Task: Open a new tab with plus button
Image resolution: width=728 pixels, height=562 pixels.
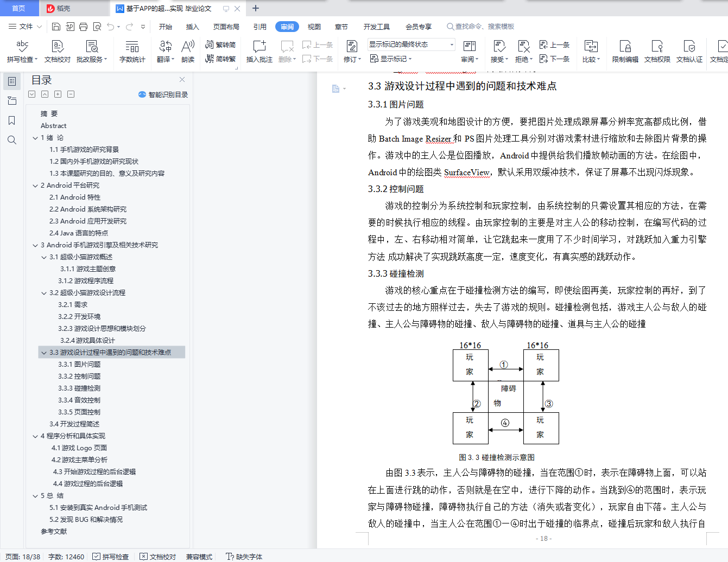Action: (256, 8)
